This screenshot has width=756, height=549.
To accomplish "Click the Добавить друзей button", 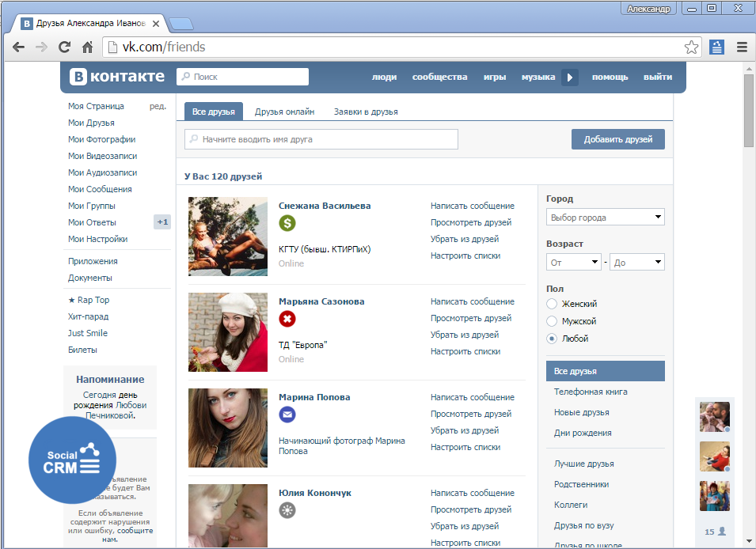I will [618, 139].
